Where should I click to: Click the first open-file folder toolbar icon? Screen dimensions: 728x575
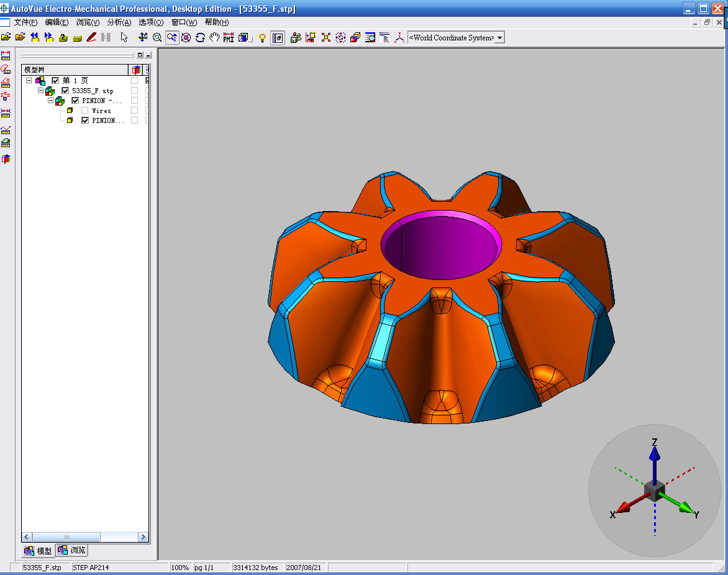tap(6, 38)
